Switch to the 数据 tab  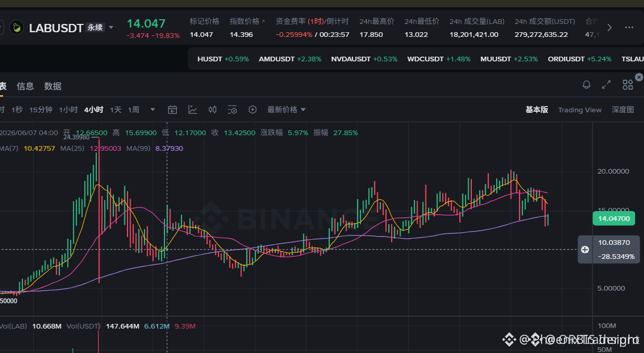click(53, 86)
